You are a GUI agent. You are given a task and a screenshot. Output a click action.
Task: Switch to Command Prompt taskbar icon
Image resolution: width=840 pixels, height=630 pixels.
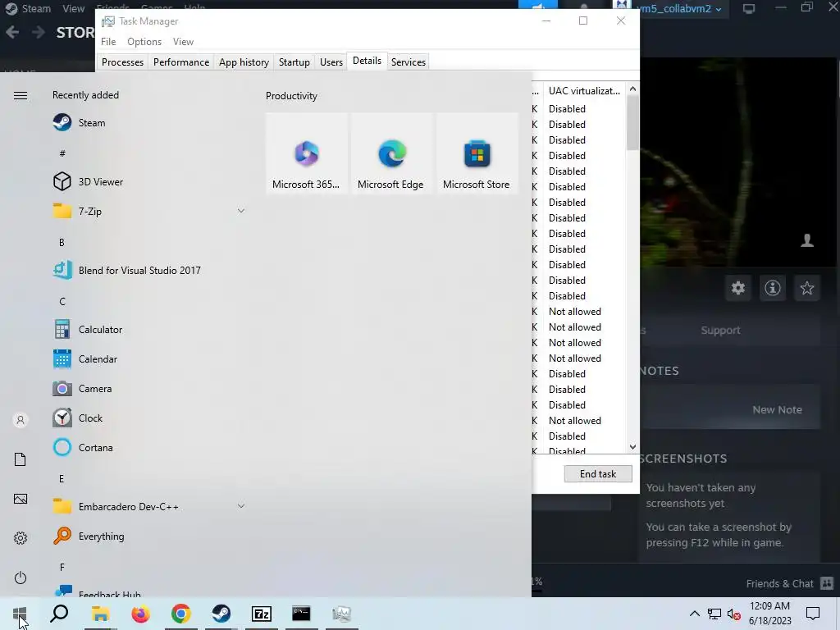302,614
